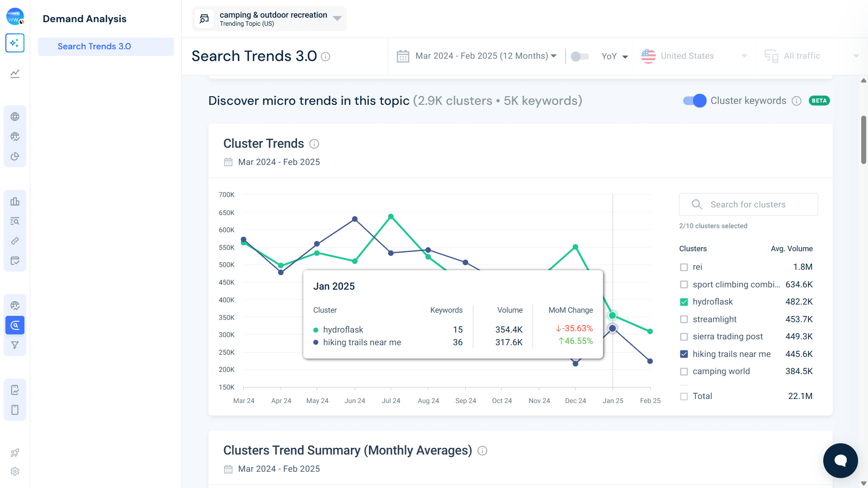
Task: Open settings via the gear icon
Action: pos(15,471)
